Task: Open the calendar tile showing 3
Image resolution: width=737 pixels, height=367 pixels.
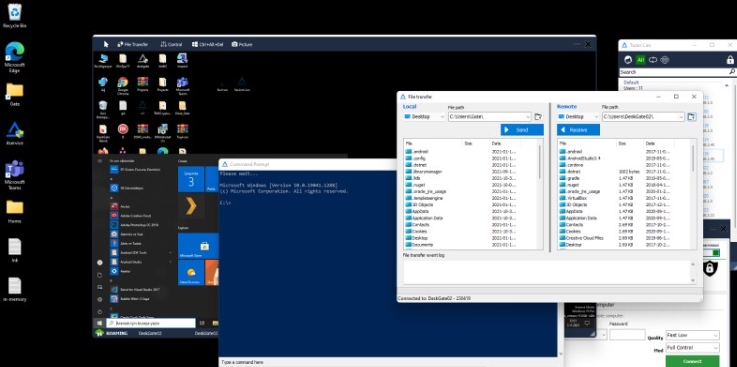Action: (191, 179)
